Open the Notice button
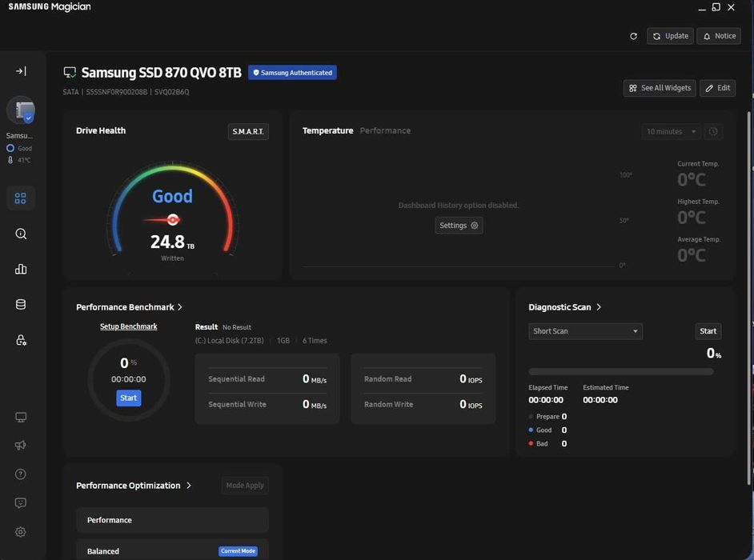This screenshot has height=560, width=754. pyautogui.click(x=719, y=36)
